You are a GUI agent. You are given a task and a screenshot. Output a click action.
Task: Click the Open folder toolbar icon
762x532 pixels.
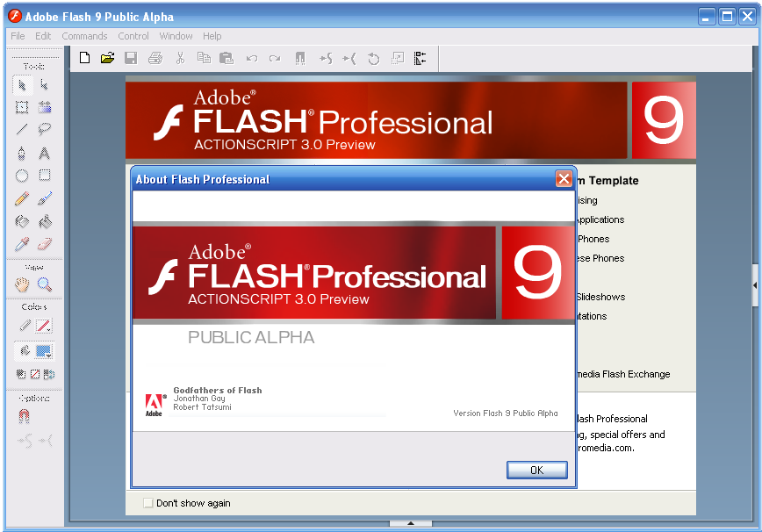(107, 58)
